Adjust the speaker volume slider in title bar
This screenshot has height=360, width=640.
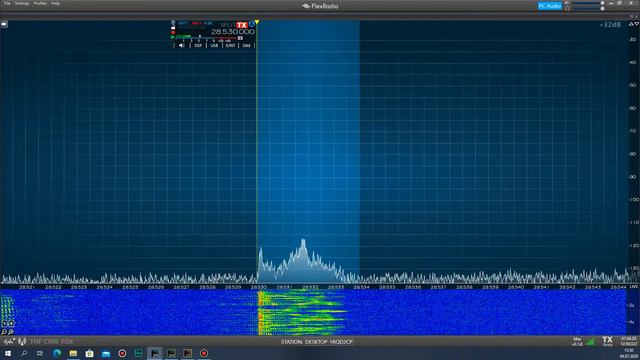[x=588, y=3]
